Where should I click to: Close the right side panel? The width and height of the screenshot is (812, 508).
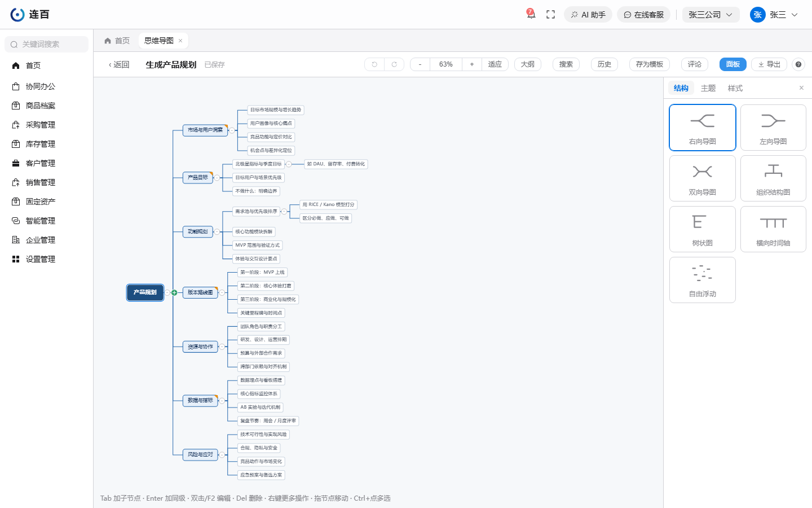click(801, 88)
